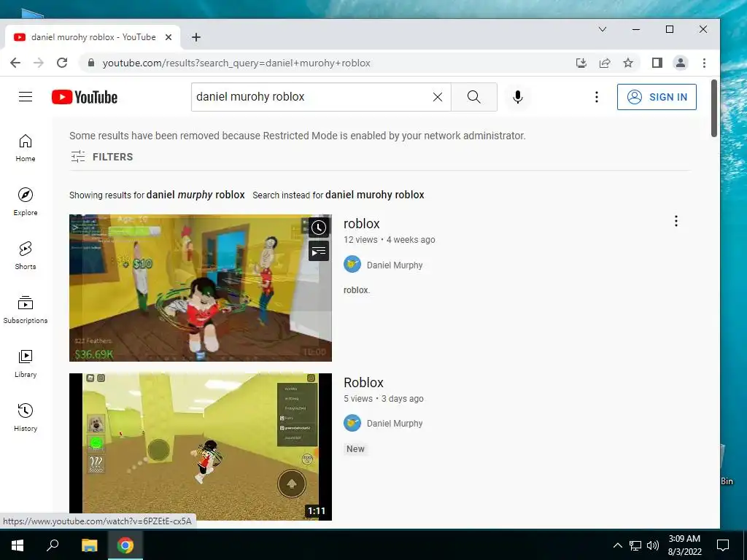The height and width of the screenshot is (560, 747).
Task: Show hidden system tray icons
Action: pyautogui.click(x=617, y=545)
